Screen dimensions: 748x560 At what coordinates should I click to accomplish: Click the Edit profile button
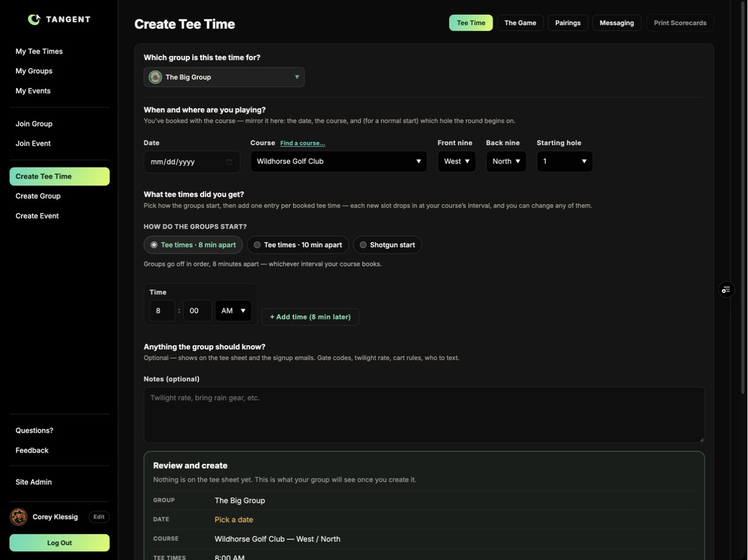99,517
